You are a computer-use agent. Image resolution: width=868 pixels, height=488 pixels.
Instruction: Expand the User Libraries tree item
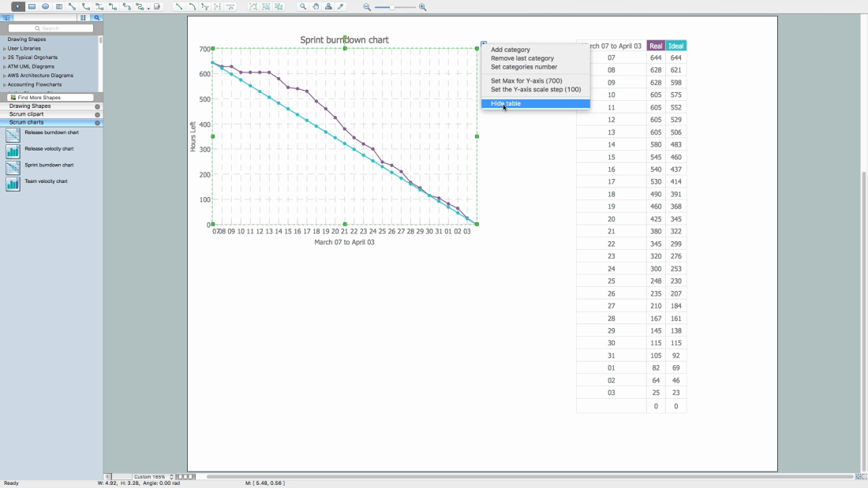(5, 49)
